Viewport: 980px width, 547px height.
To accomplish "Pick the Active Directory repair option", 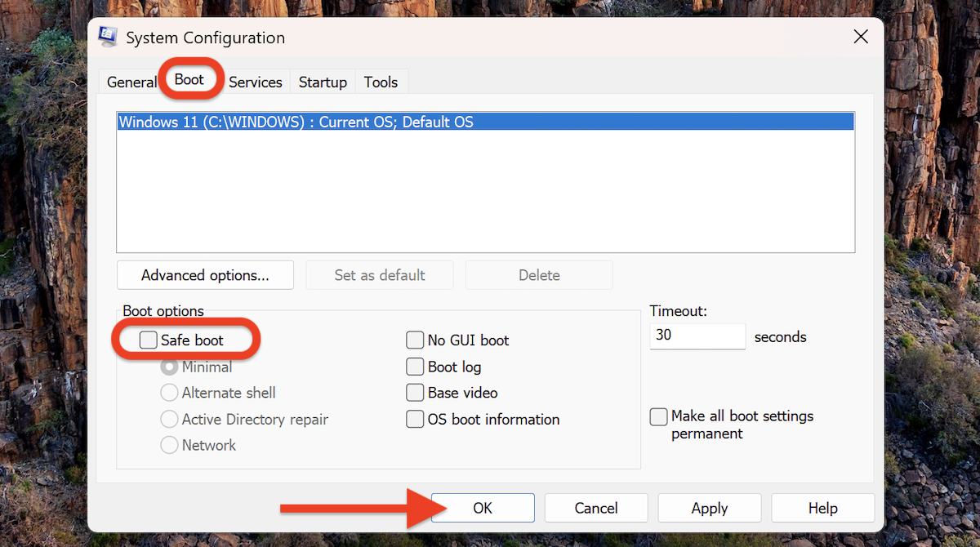I will [169, 419].
